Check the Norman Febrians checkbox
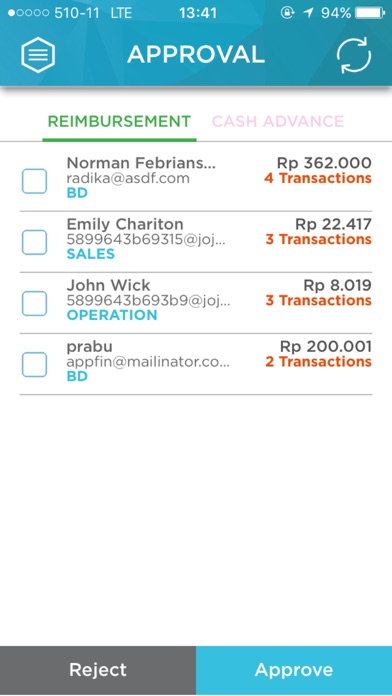Viewport: 392px width, 696px height. [x=34, y=181]
